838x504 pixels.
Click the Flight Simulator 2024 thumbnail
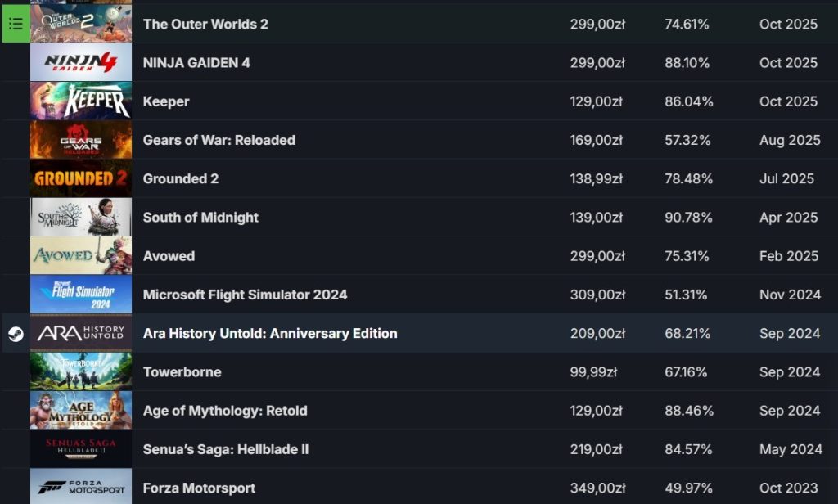click(x=81, y=295)
